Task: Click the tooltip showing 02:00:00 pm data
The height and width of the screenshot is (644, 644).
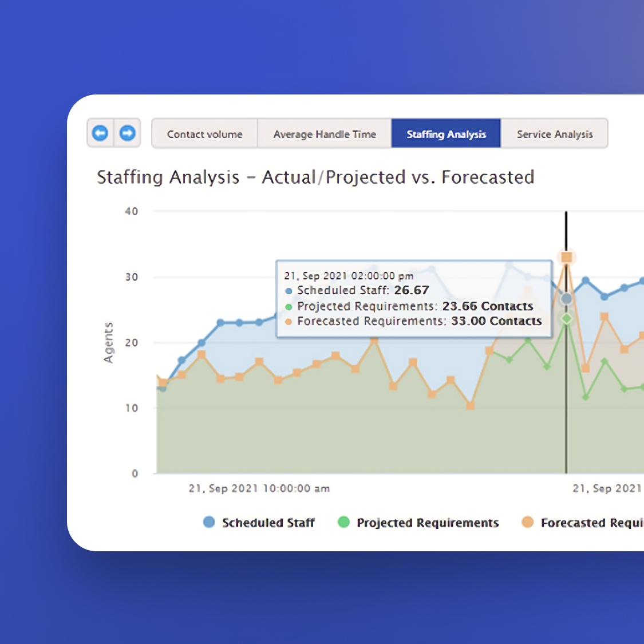Action: [413, 298]
